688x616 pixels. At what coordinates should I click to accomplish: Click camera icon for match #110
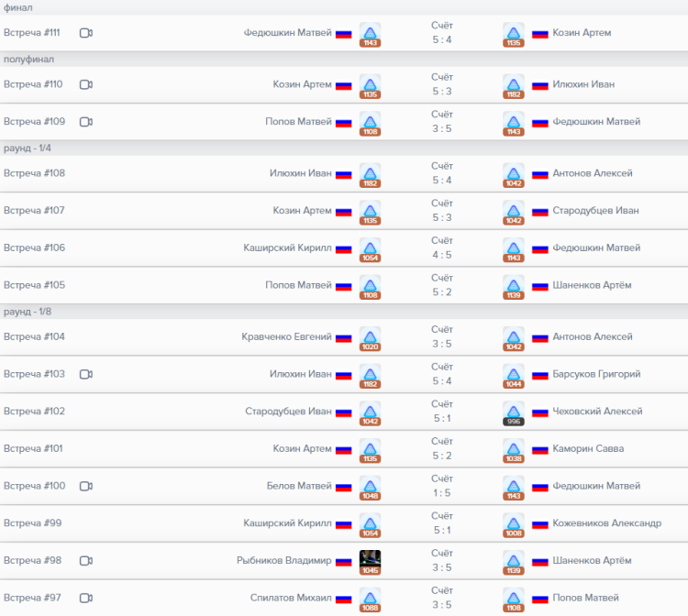coord(86,84)
